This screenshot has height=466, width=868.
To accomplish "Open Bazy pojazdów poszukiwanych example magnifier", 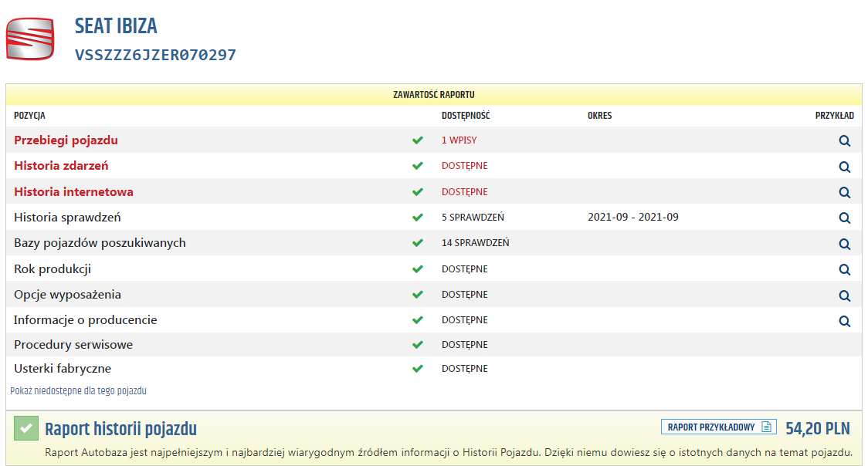I will tap(844, 244).
